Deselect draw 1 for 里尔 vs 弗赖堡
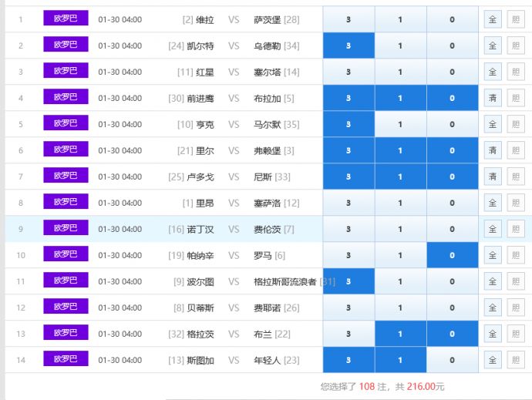The height and width of the screenshot is (400, 532). point(399,150)
